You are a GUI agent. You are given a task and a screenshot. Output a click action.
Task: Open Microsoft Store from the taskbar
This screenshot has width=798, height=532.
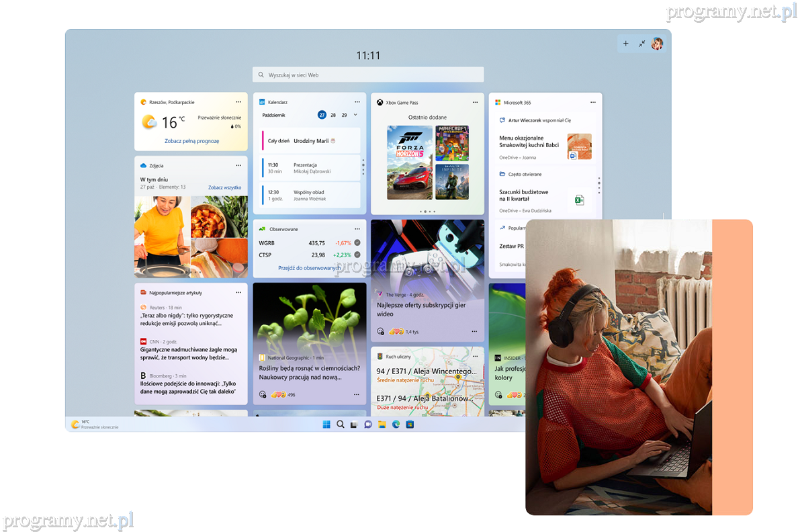(410, 425)
